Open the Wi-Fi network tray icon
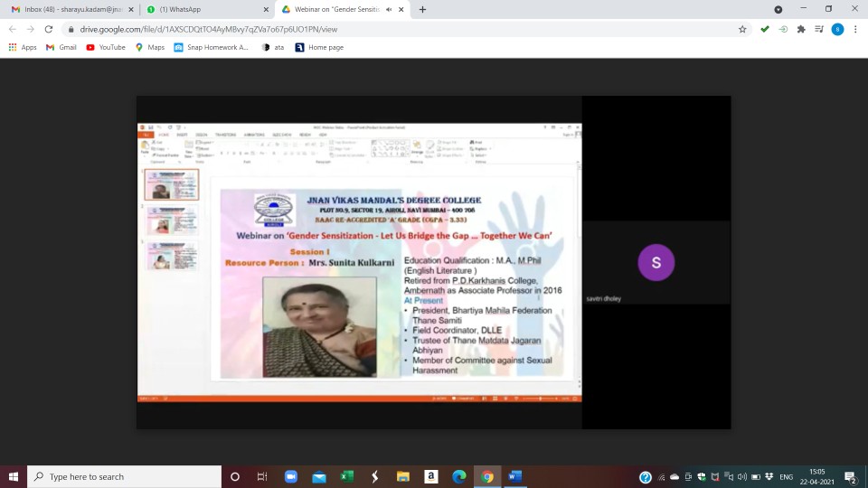Screen dimensions: 868x488 pos(661,477)
